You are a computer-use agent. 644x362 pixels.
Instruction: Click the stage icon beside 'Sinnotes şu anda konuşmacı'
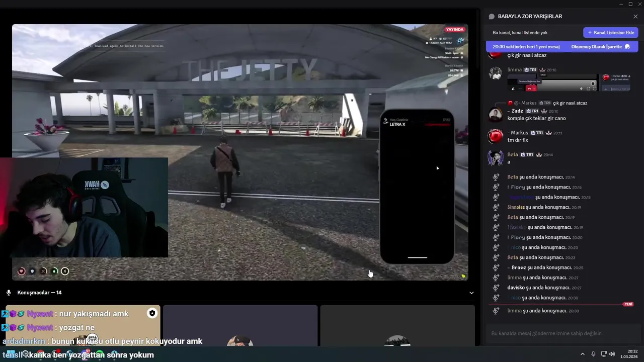point(496,207)
